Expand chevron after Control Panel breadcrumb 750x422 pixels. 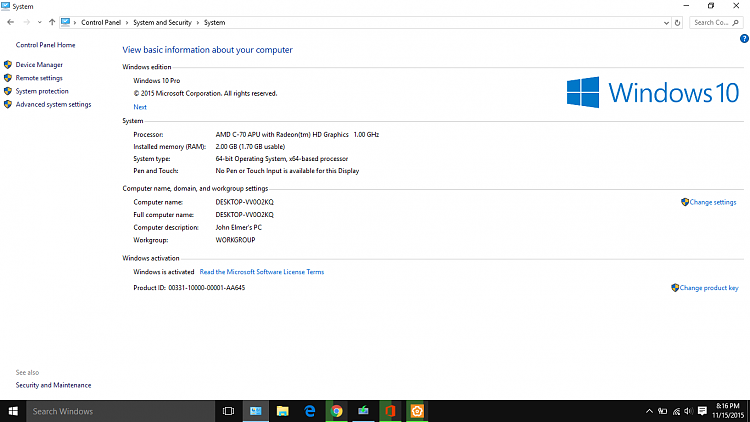click(127, 22)
